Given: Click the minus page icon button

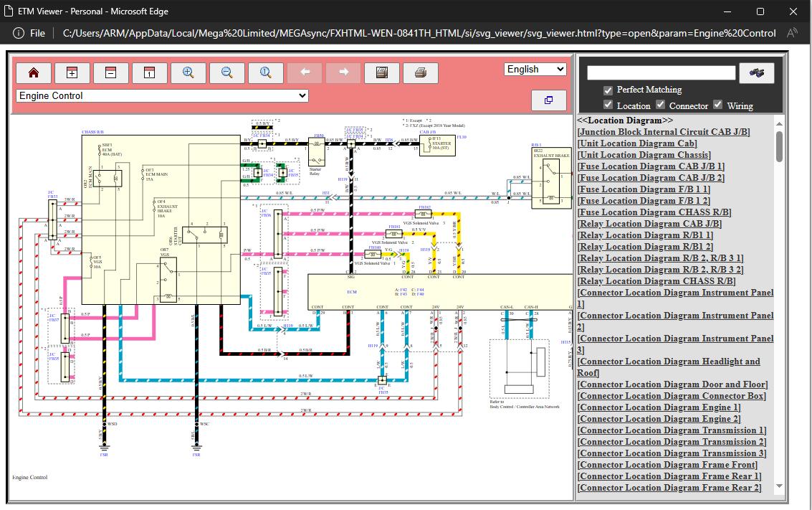Looking at the screenshot, I should [x=110, y=72].
